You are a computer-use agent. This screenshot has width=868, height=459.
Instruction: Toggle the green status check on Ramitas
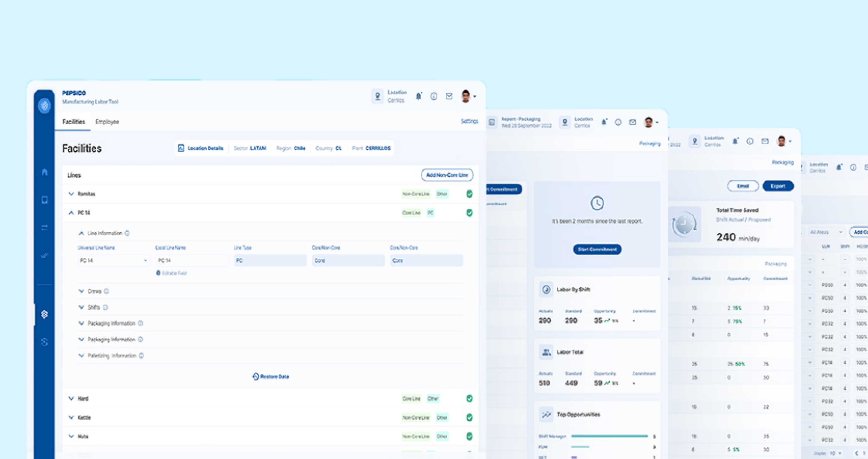(x=469, y=194)
